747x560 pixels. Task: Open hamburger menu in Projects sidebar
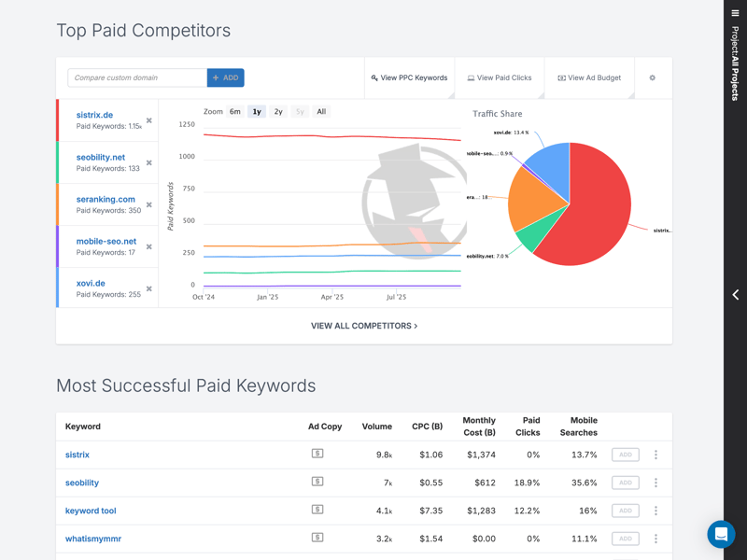pyautogui.click(x=736, y=13)
